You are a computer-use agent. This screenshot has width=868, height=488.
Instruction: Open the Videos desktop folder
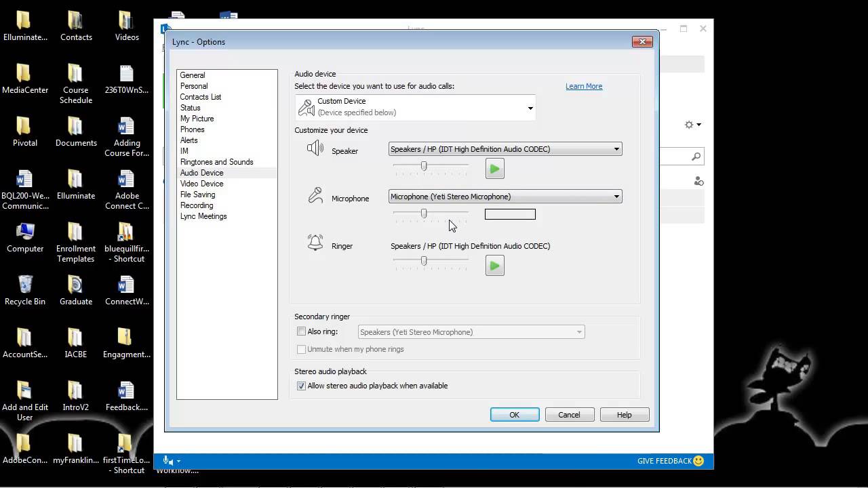point(127,26)
